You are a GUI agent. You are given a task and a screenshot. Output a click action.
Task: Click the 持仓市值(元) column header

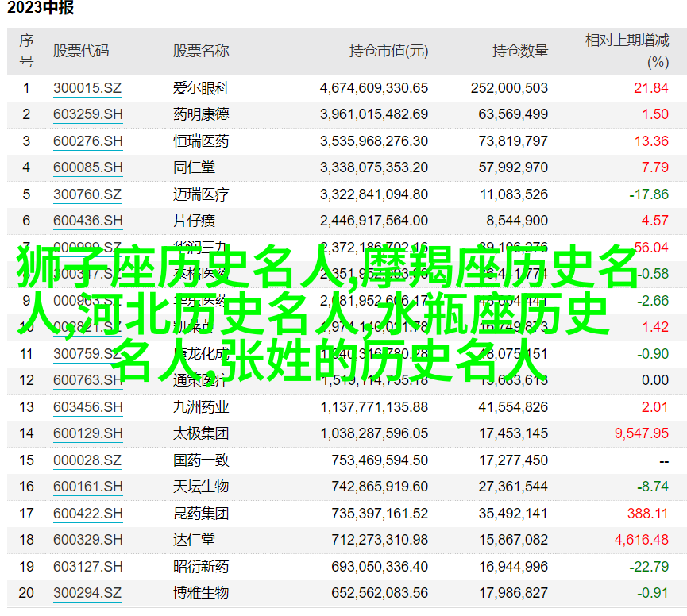(x=388, y=51)
